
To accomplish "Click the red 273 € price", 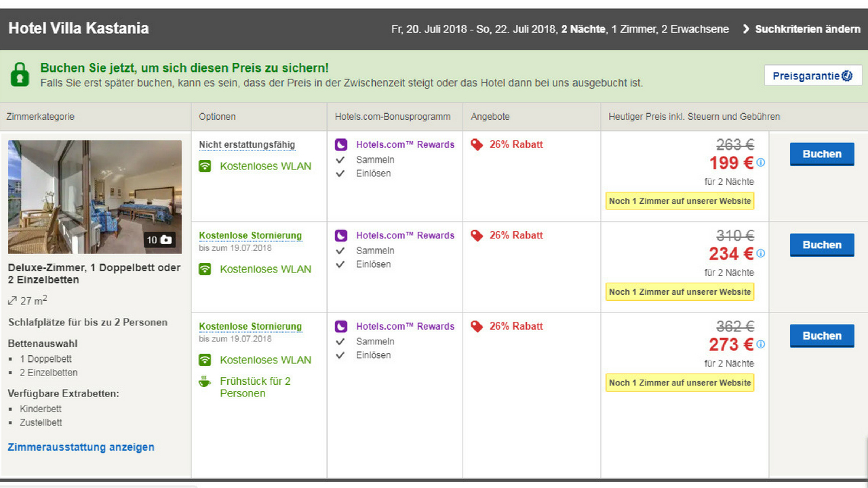I will 732,344.
